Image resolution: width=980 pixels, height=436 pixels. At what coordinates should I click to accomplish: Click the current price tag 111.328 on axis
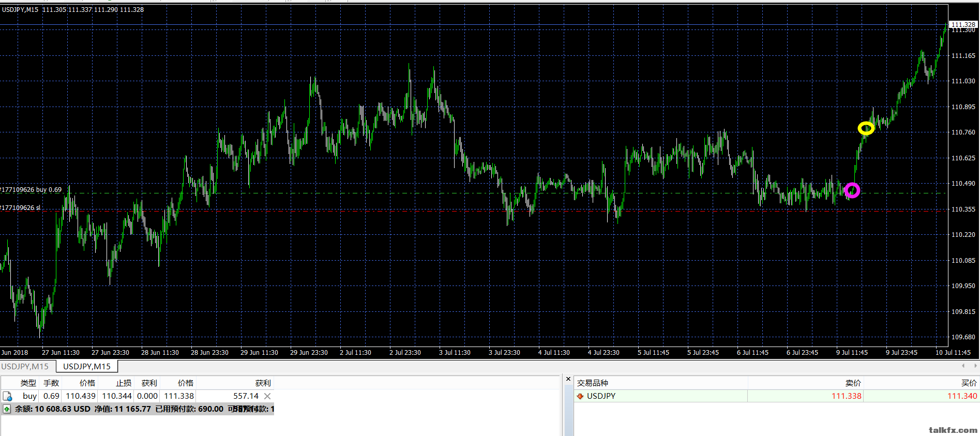point(963,24)
